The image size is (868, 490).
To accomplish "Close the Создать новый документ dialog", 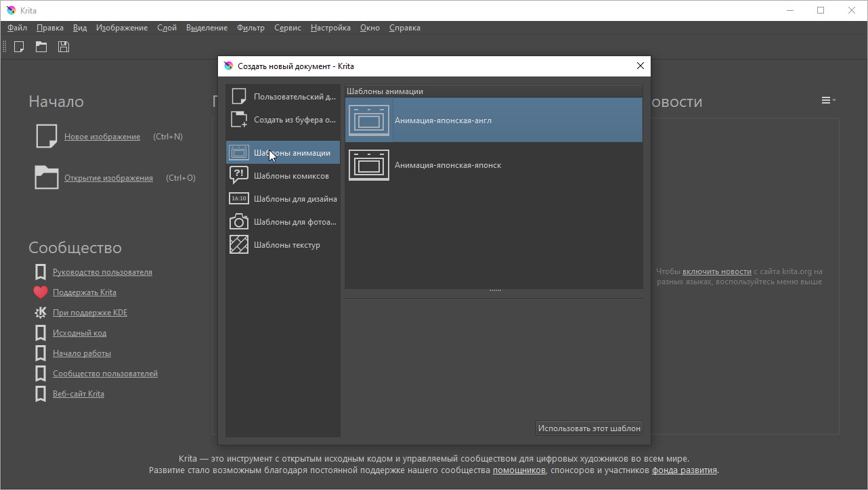I will point(640,66).
